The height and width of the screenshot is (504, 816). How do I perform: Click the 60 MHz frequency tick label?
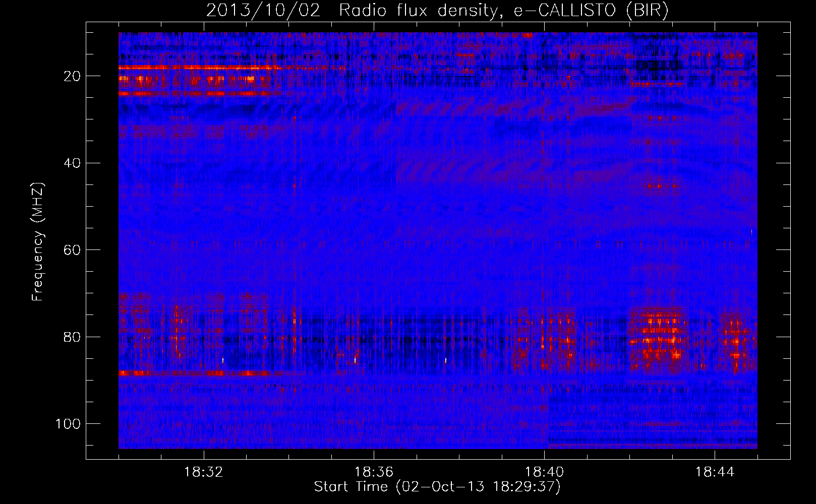click(72, 250)
